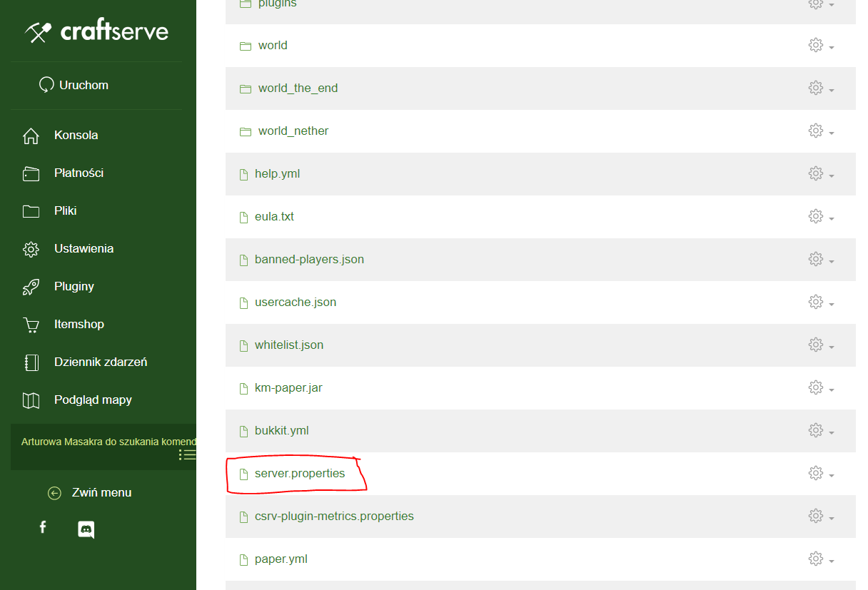Image resolution: width=868 pixels, height=590 pixels.
Task: Click the rocket icon for Pluginy
Action: pos(31,287)
